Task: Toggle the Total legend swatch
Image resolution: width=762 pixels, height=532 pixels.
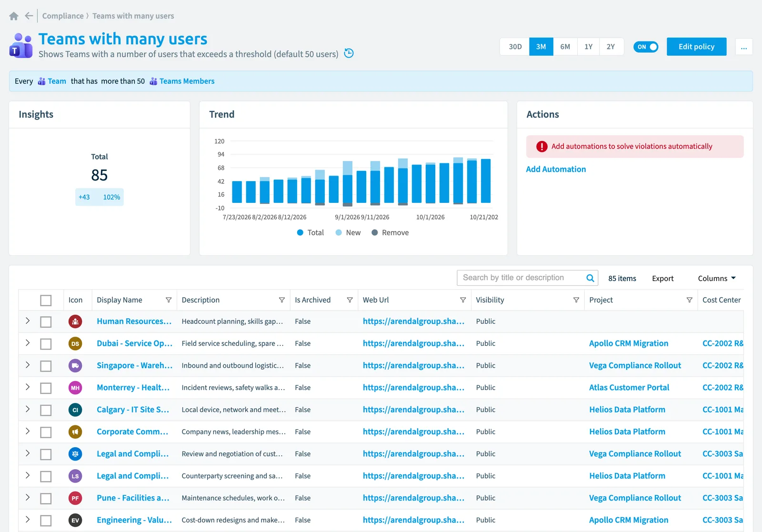Action: [x=300, y=232]
